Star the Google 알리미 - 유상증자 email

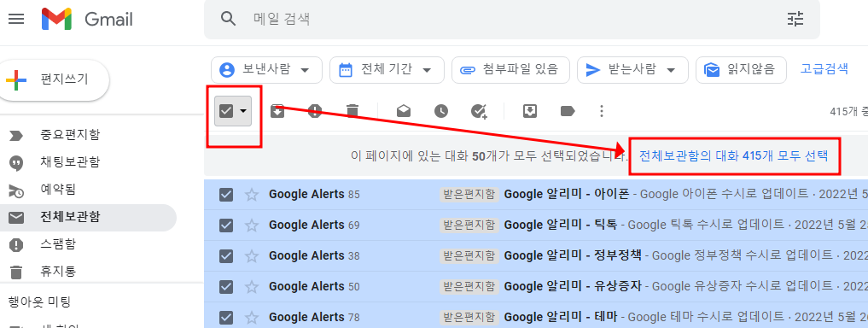click(x=252, y=286)
